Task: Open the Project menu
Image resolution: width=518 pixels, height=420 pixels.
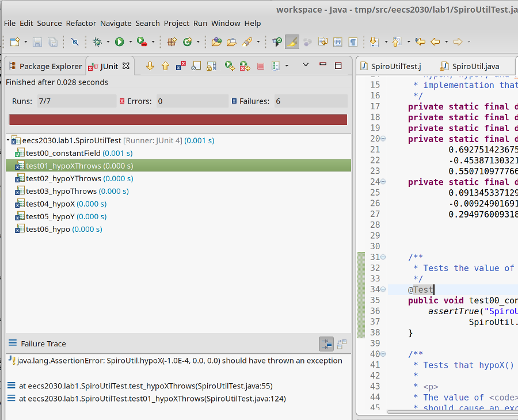Action: pyautogui.click(x=177, y=24)
